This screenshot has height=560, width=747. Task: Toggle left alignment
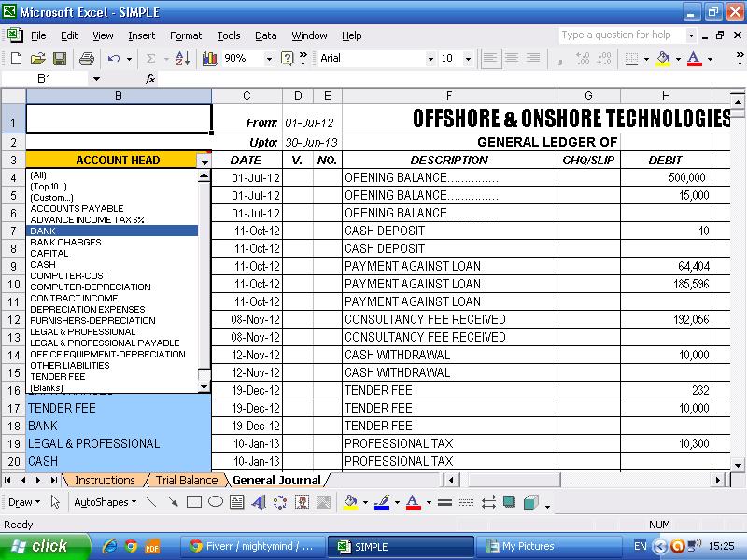click(x=490, y=58)
